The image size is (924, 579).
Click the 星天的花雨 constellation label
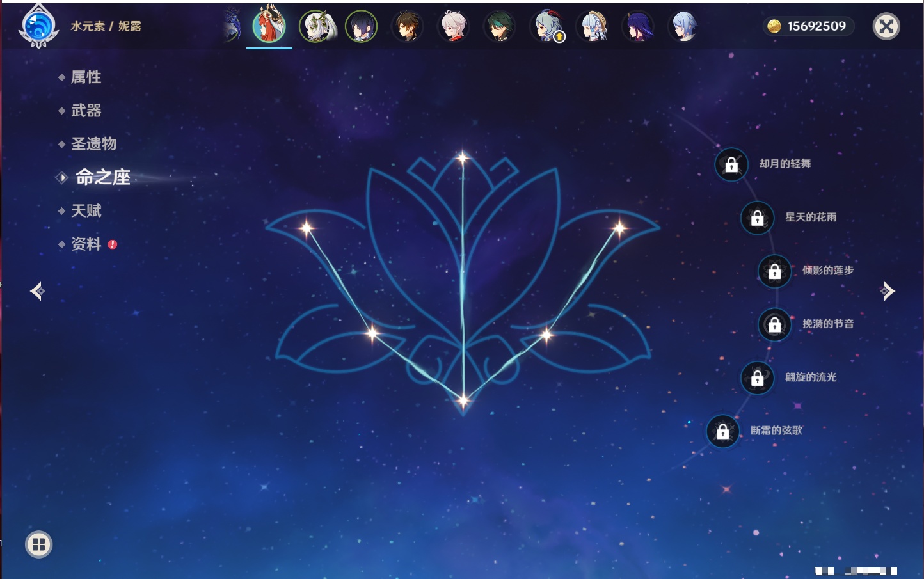pos(811,217)
